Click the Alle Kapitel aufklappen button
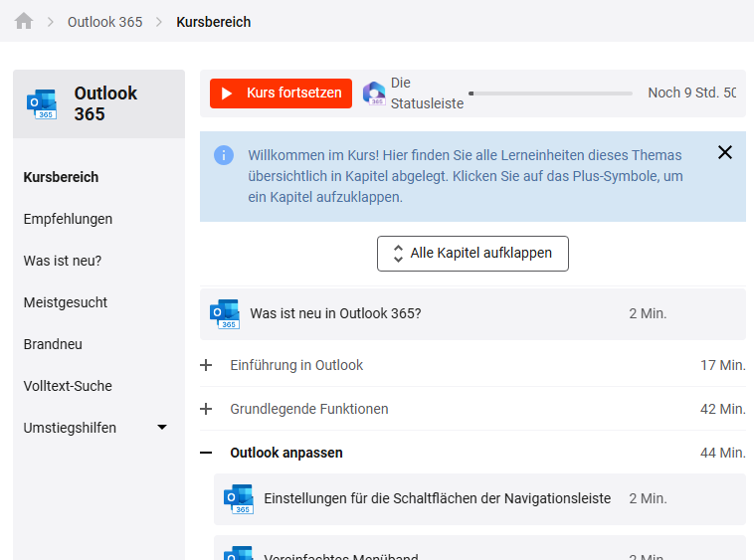This screenshot has width=754, height=560. 472,254
